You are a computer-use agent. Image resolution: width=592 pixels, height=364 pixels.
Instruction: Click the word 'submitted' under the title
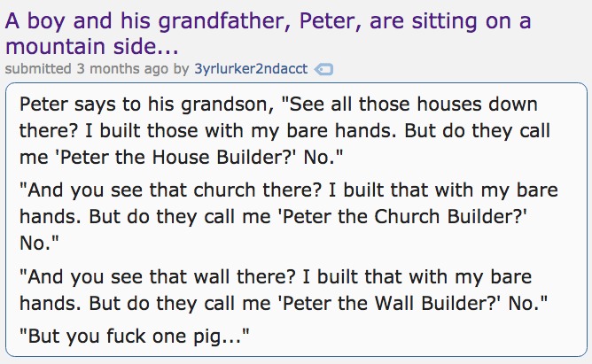(38, 69)
